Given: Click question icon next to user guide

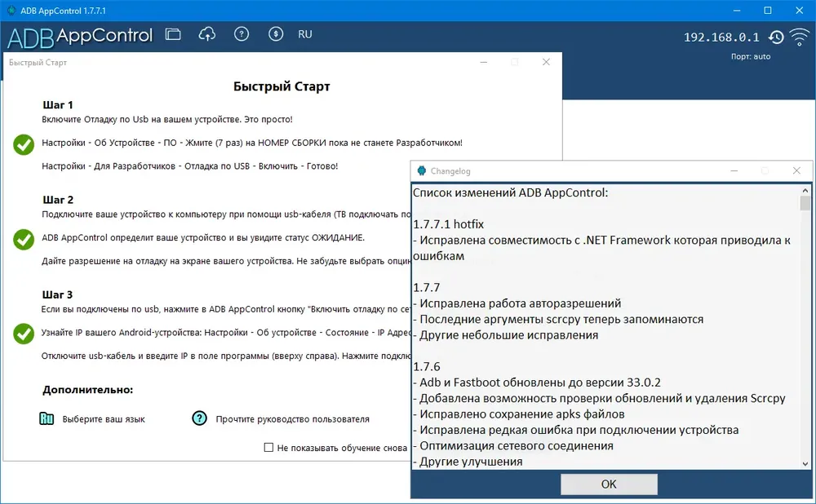Looking at the screenshot, I should 199,418.
